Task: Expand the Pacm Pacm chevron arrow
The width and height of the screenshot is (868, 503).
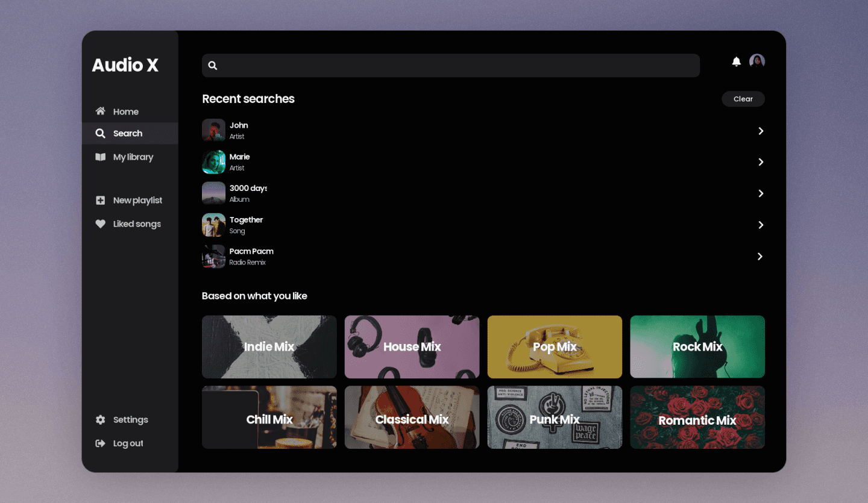Action: point(761,257)
